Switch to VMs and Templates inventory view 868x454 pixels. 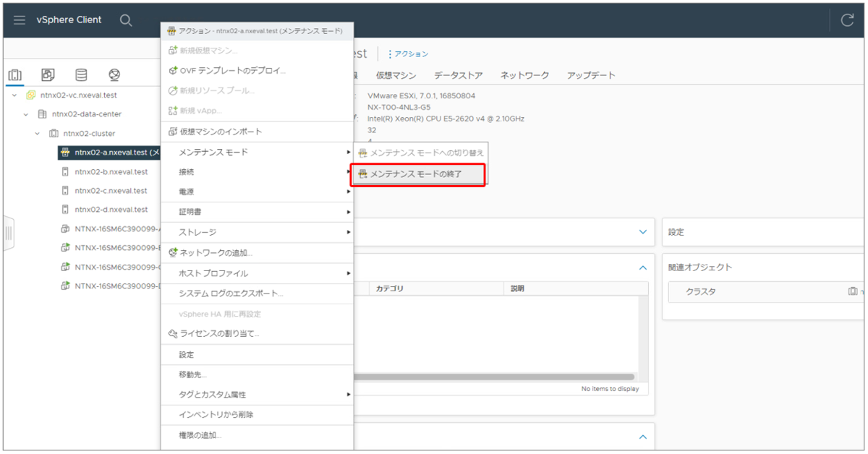coord(48,75)
